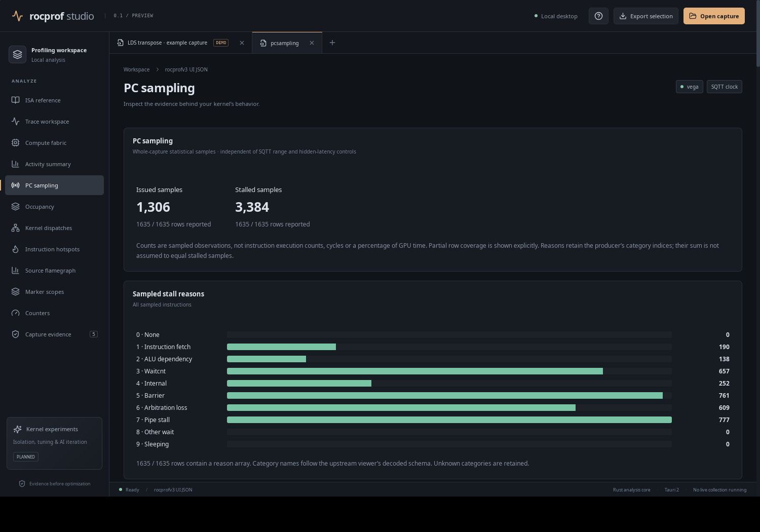
Task: Click the Profiling workspace selector card
Action: [x=55, y=54]
